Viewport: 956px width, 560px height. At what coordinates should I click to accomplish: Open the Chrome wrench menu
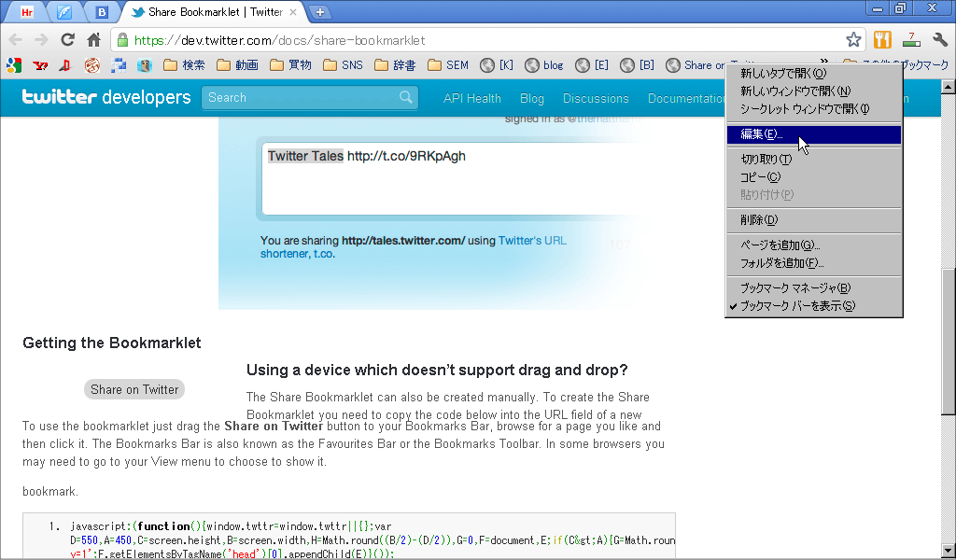[x=939, y=40]
